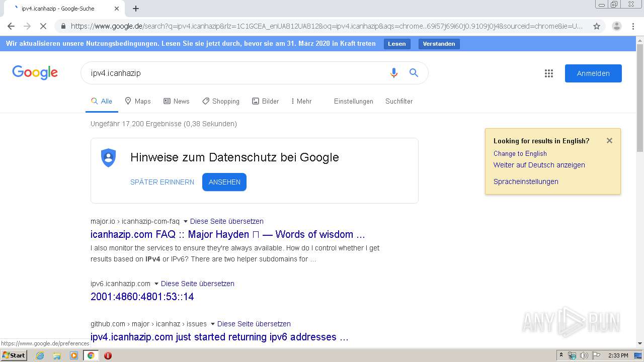Close the ipv4.icanhazip Google-Suche tab

pyautogui.click(x=117, y=9)
